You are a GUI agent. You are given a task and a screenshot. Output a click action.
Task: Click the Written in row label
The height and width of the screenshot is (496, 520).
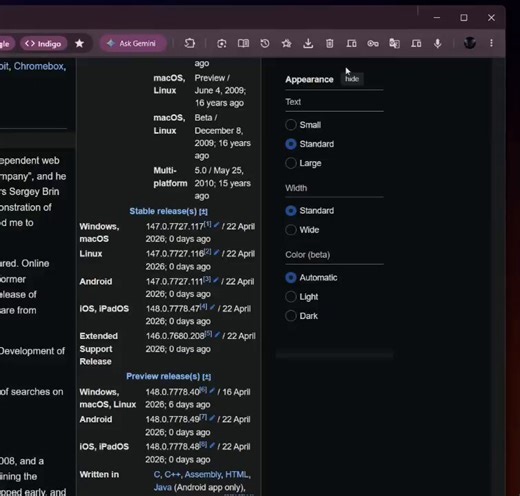click(x=99, y=475)
